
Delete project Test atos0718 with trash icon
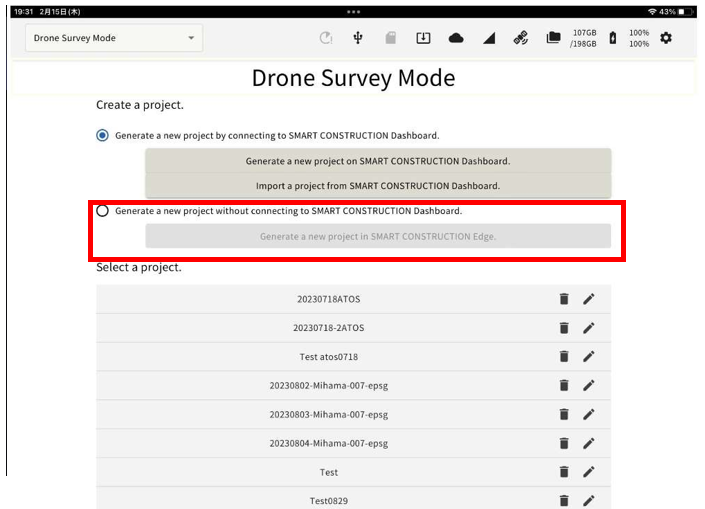coord(564,357)
